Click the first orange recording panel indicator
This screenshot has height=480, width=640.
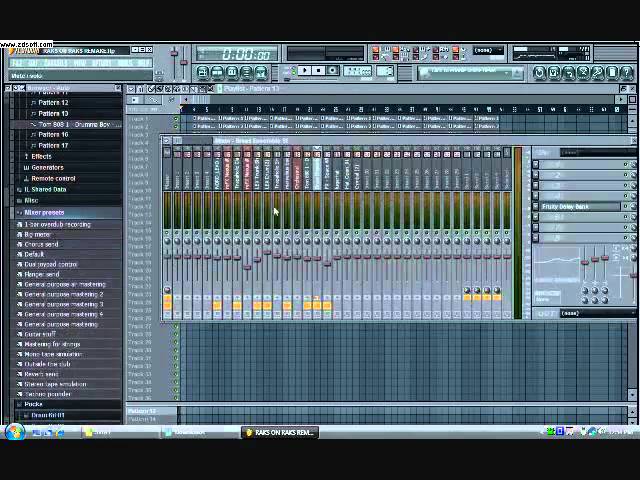click(x=376, y=50)
